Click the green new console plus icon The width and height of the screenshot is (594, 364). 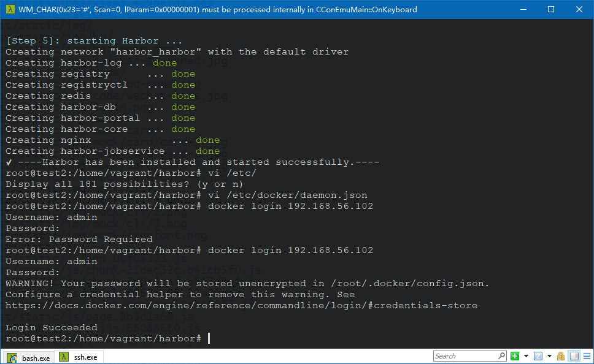pyautogui.click(x=514, y=356)
